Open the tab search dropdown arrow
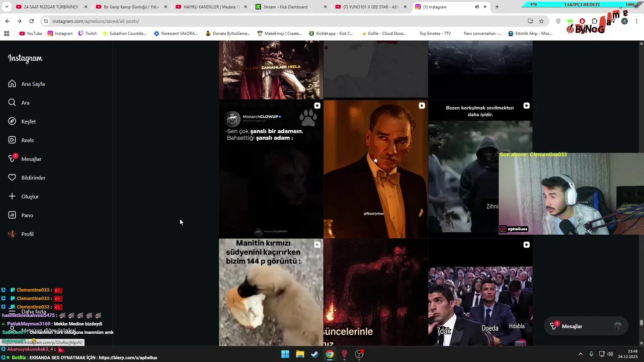 (x=6, y=7)
